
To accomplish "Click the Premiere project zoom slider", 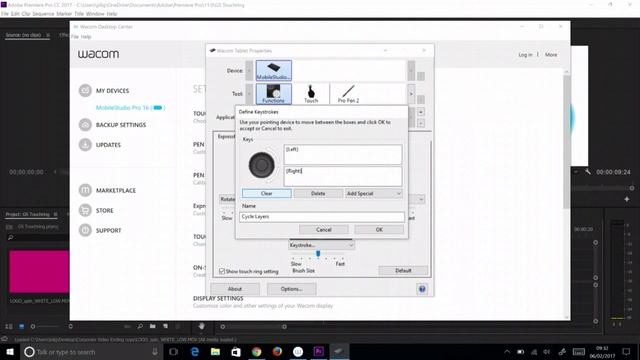I will (x=51, y=327).
